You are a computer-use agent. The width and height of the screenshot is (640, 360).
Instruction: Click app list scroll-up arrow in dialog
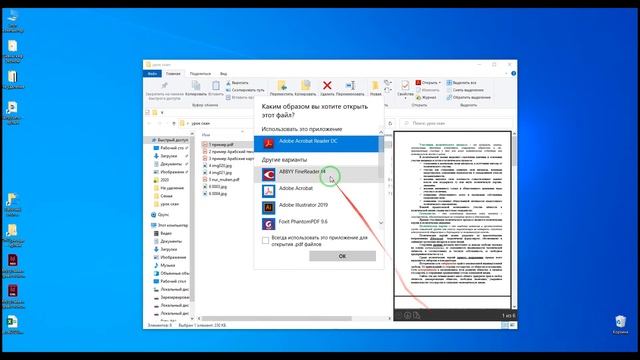(381, 132)
